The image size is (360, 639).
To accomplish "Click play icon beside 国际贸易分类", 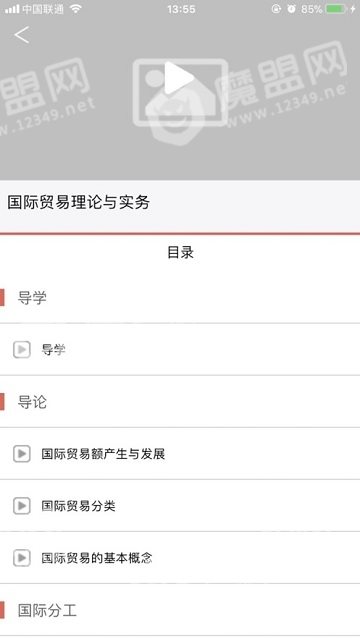I will pos(22,506).
